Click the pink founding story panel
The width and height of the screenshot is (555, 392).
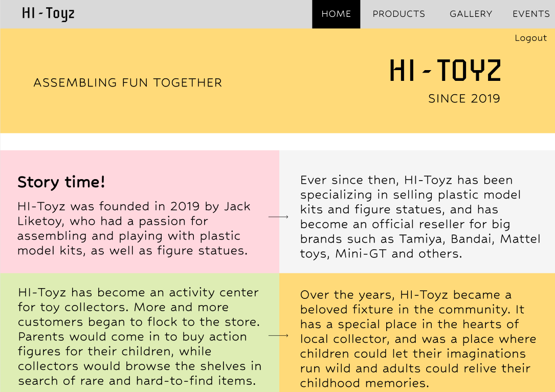(x=140, y=212)
